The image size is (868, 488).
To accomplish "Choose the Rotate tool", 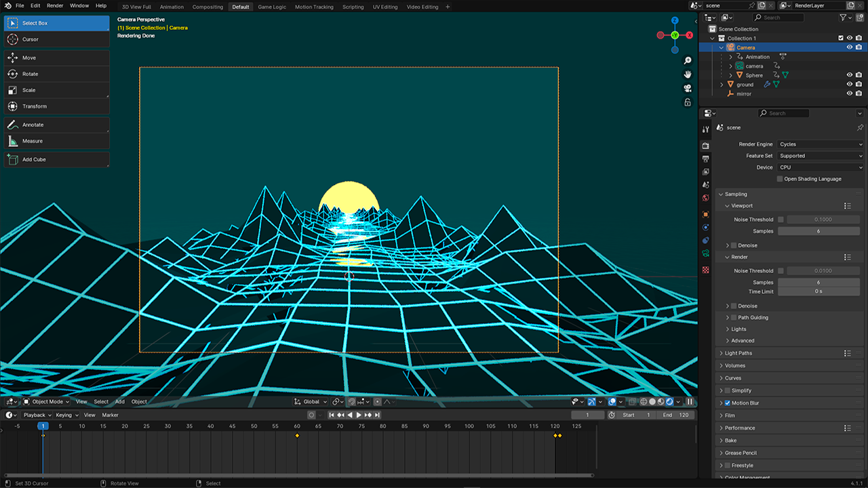I will tap(56, 74).
